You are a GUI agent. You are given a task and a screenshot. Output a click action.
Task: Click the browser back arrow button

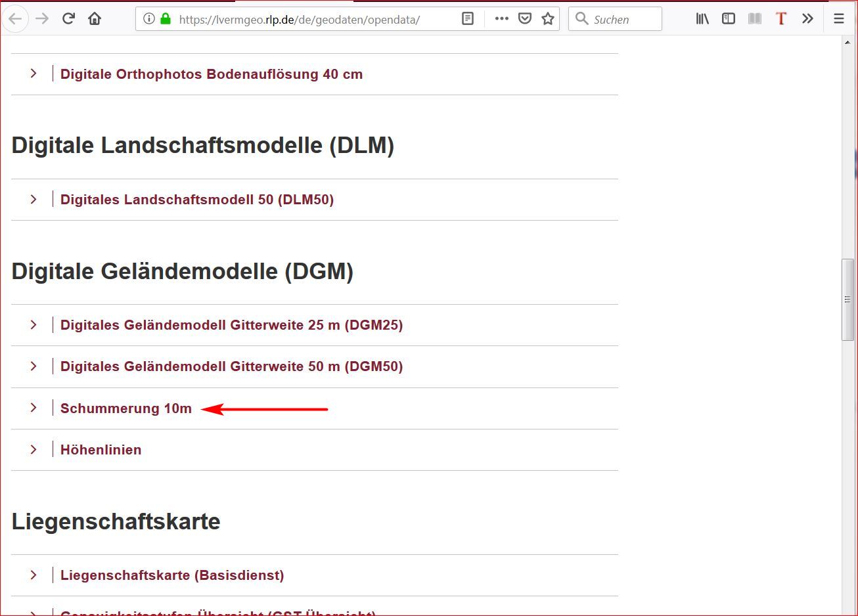tap(16, 19)
